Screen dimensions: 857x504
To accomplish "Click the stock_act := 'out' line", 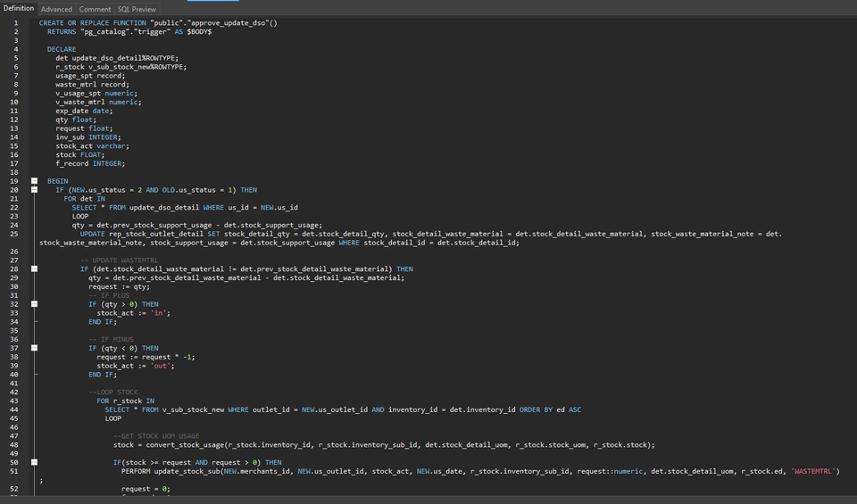I will (x=136, y=366).
